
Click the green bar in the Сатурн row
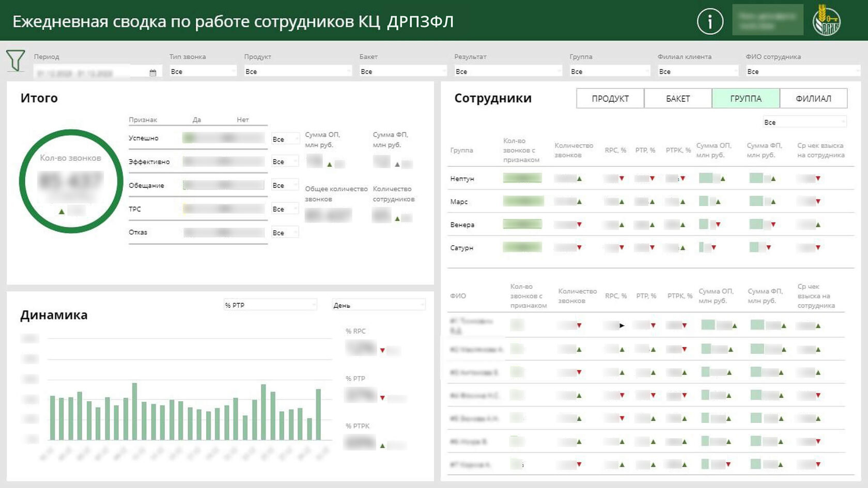(x=522, y=247)
